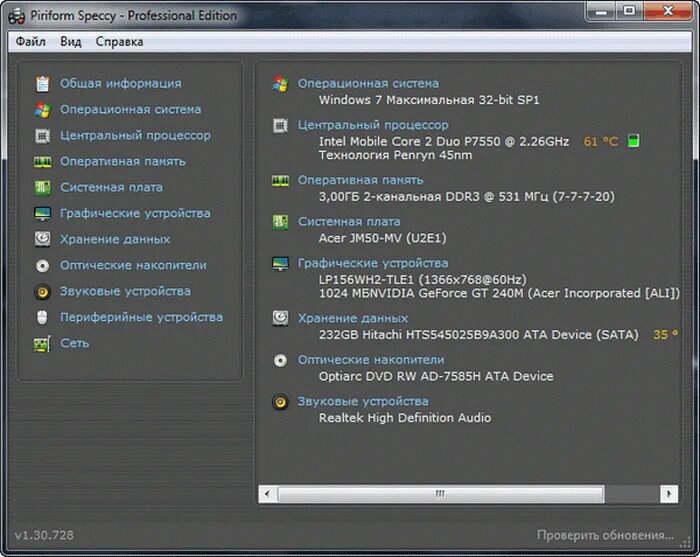700x557 pixels.
Task: Select Звуковые устройства in sidebar
Action: click(x=125, y=291)
